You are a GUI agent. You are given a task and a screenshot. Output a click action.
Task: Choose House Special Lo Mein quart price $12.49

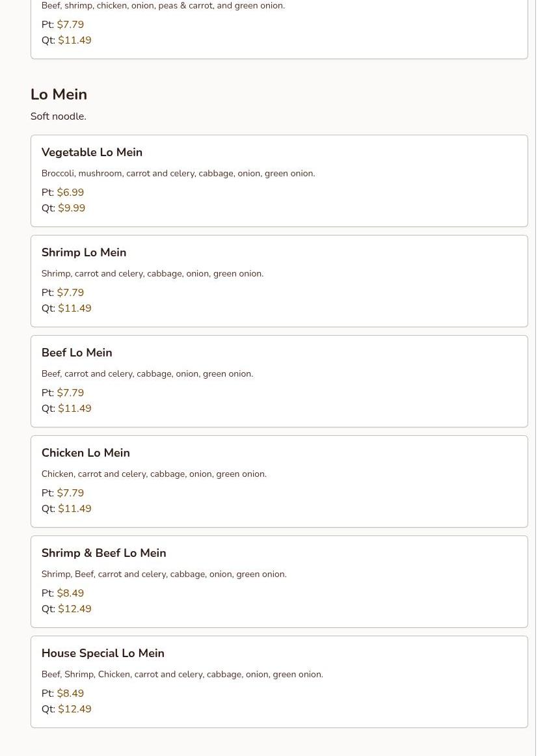75,709
